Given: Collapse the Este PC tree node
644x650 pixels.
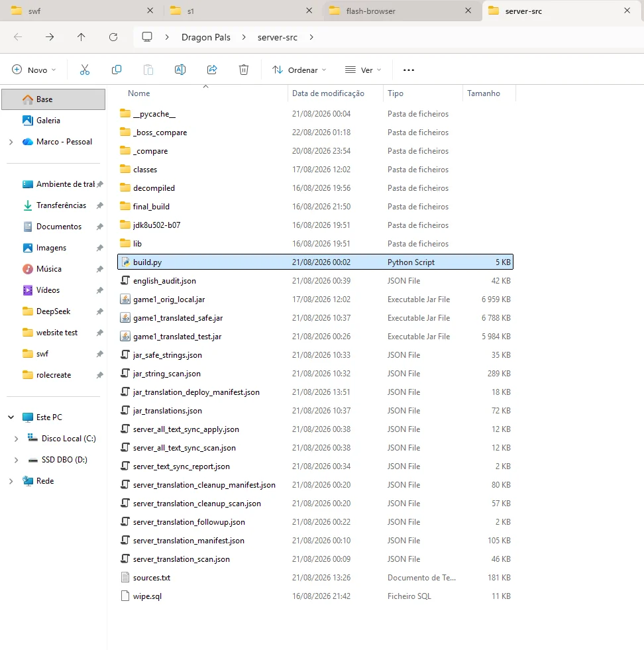Looking at the screenshot, I should 11,417.
